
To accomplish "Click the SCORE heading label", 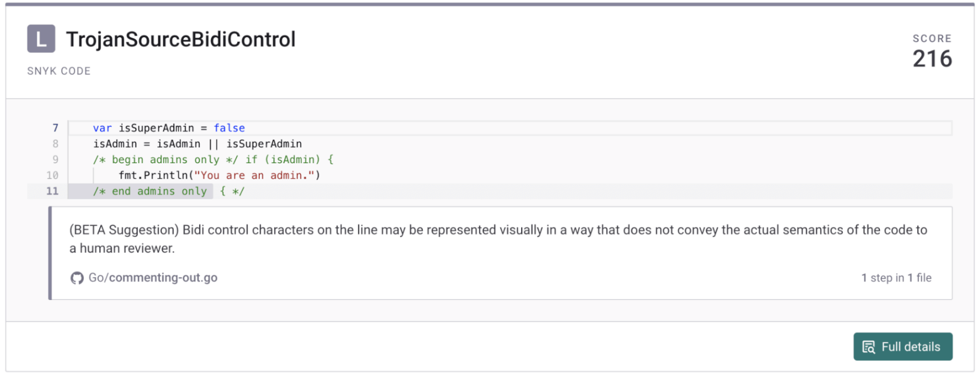I will [x=932, y=38].
